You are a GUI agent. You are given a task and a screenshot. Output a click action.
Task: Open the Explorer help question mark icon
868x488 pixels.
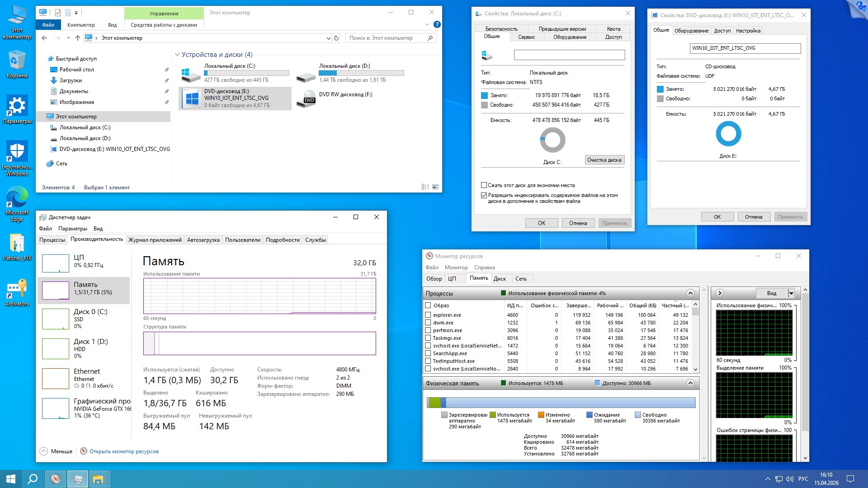(x=437, y=24)
